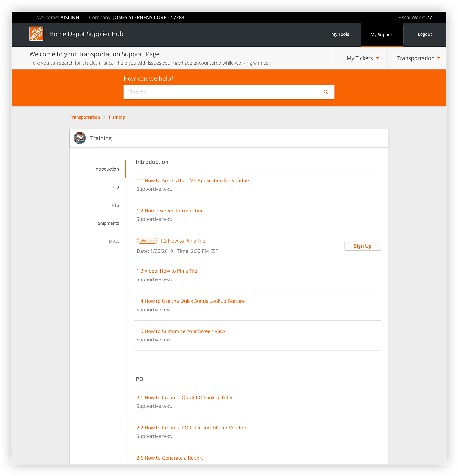The image size is (458, 476).
Task: Open 2.1 How to Create a Quick PO Lookup Filter
Action: [184, 398]
